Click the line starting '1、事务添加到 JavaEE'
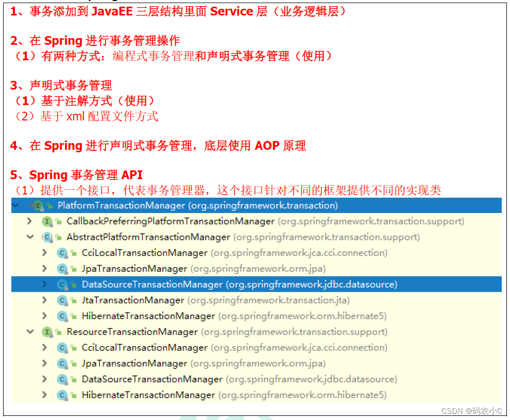This screenshot has width=510, height=420. 179,11
